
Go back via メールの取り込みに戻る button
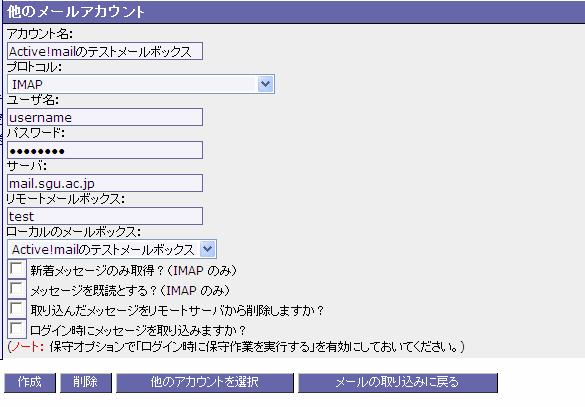pos(398,382)
